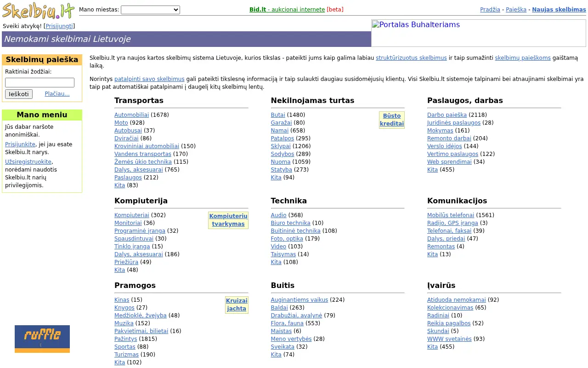The image size is (588, 368).
Task: Click Užsiregistruokite in the Mano meniu box
Action: (x=28, y=162)
